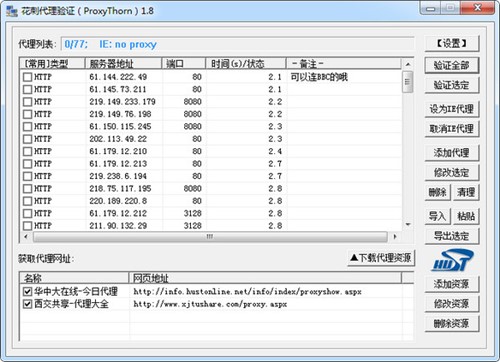
Task: Click port 3128 of 61.179.12.212 row
Action: pyautogui.click(x=193, y=213)
